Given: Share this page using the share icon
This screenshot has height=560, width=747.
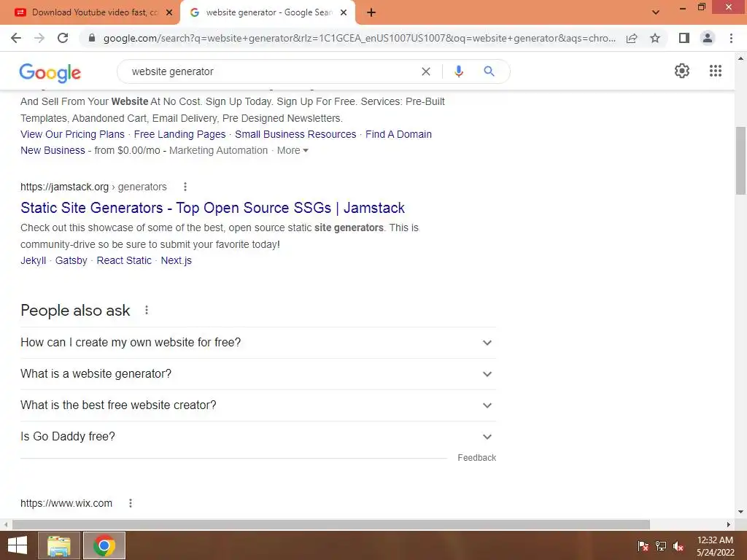Looking at the screenshot, I should [x=632, y=38].
